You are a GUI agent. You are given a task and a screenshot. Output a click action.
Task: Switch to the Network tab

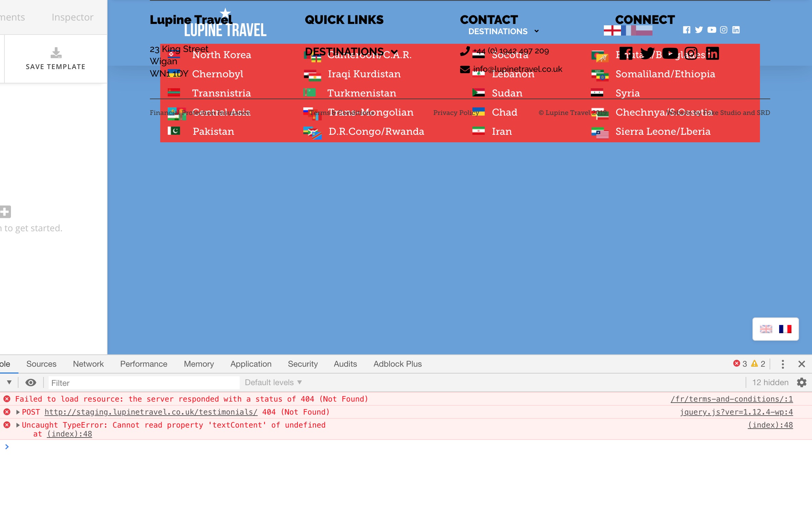[88, 364]
